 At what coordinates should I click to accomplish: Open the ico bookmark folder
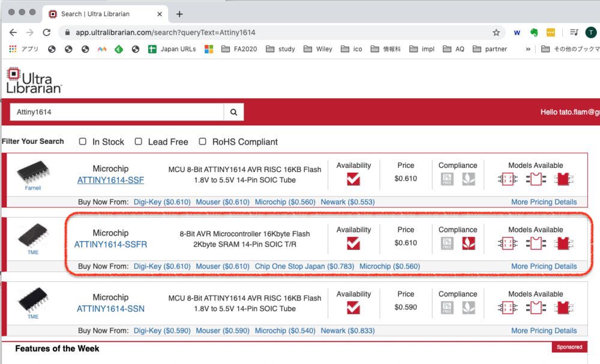tap(351, 49)
